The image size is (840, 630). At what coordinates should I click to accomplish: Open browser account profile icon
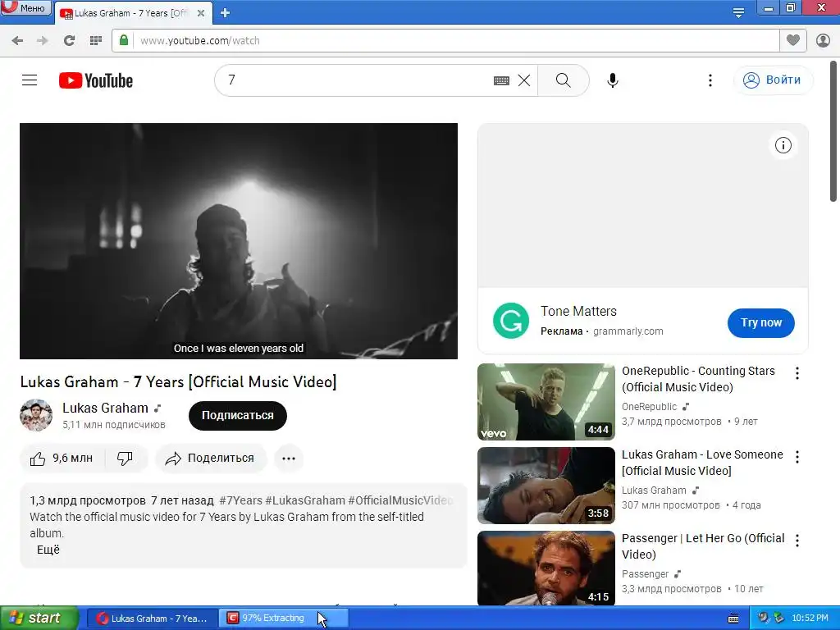pos(823,40)
